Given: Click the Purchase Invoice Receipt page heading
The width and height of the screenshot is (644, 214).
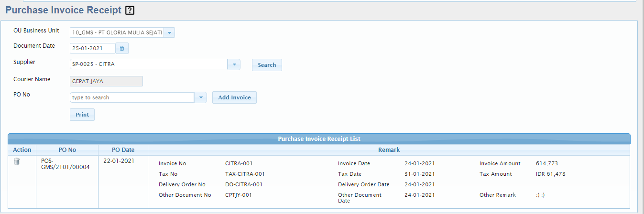Looking at the screenshot, I should [x=63, y=10].
